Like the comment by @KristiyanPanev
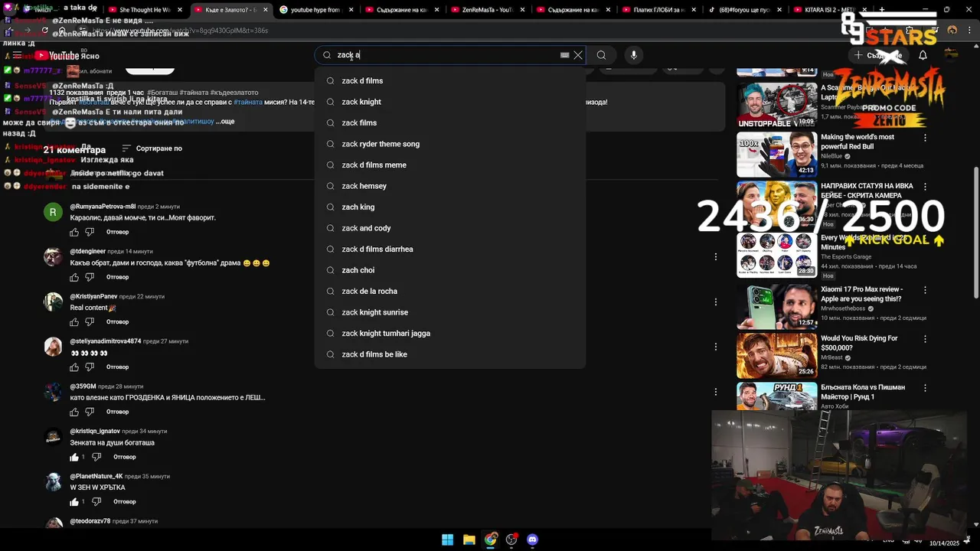This screenshot has width=980, height=551. 74,321
